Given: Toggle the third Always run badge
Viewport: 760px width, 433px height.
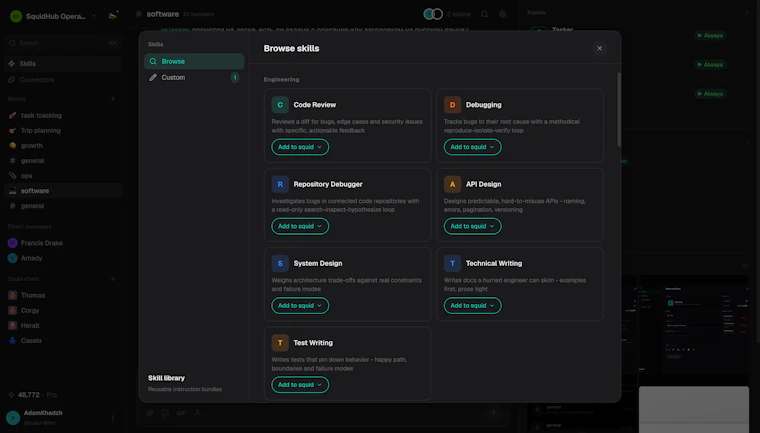Looking at the screenshot, I should pyautogui.click(x=710, y=94).
